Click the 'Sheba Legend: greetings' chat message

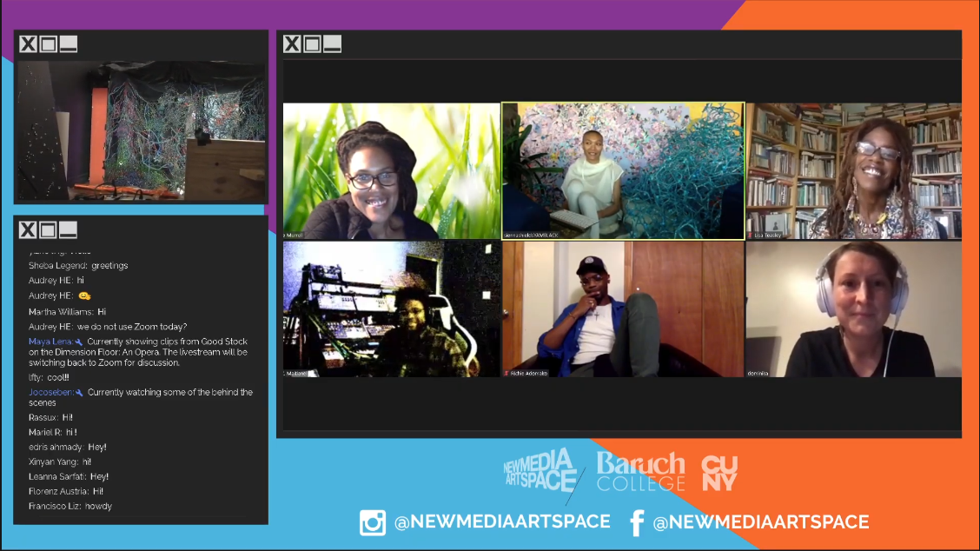point(78,266)
